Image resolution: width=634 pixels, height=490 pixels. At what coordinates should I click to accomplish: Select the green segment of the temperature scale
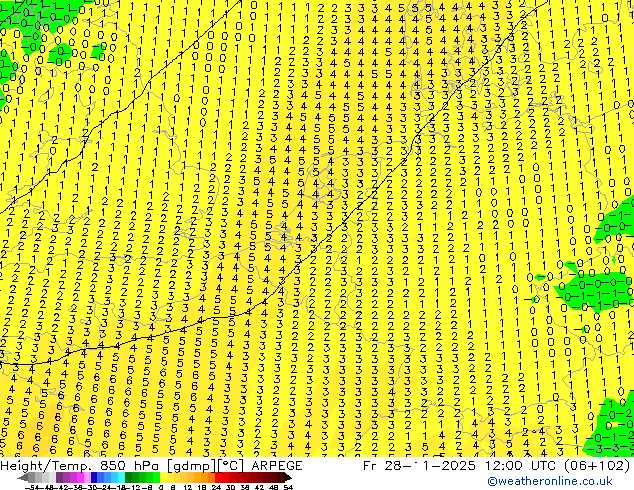coord(142,478)
